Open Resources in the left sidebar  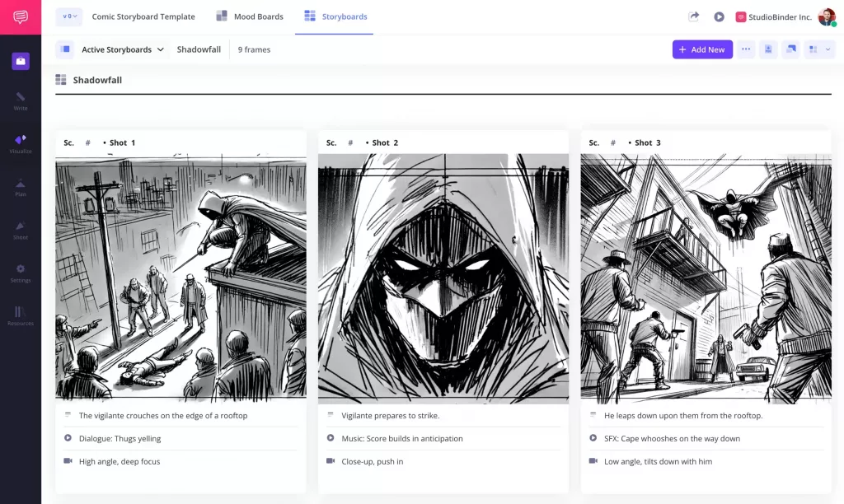pos(18,315)
